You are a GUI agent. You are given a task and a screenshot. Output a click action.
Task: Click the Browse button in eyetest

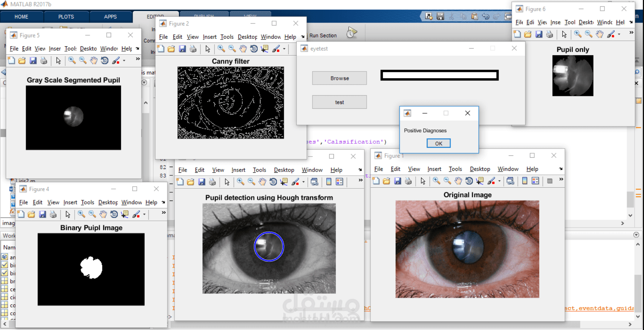340,78
